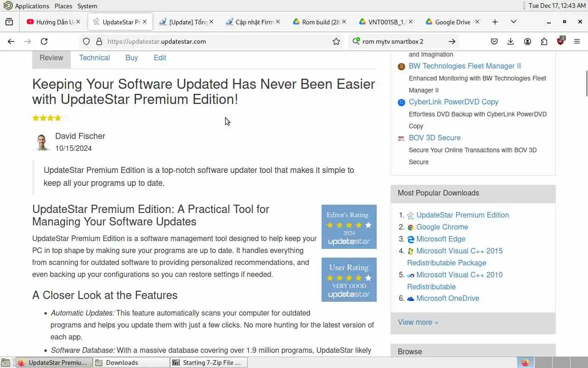Image resolution: width=588 pixels, height=368 pixels.
Task: Click the browser back arrow
Action: [x=11, y=41]
